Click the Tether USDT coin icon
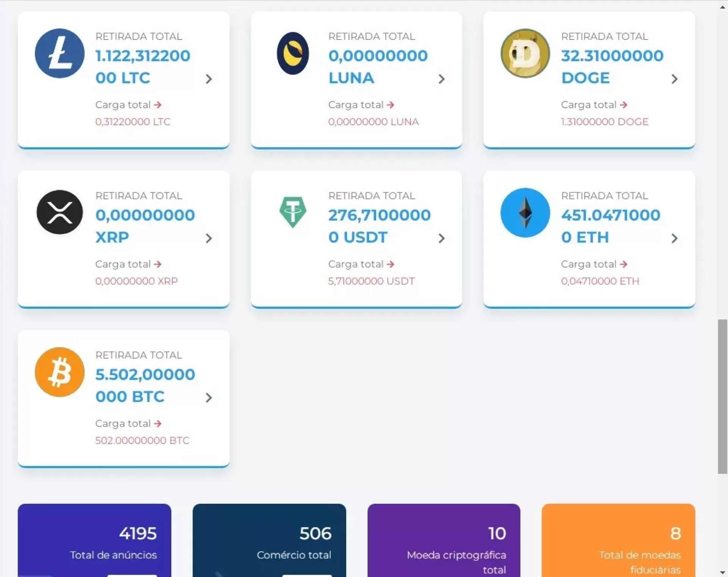This screenshot has width=728, height=577. [x=293, y=212]
